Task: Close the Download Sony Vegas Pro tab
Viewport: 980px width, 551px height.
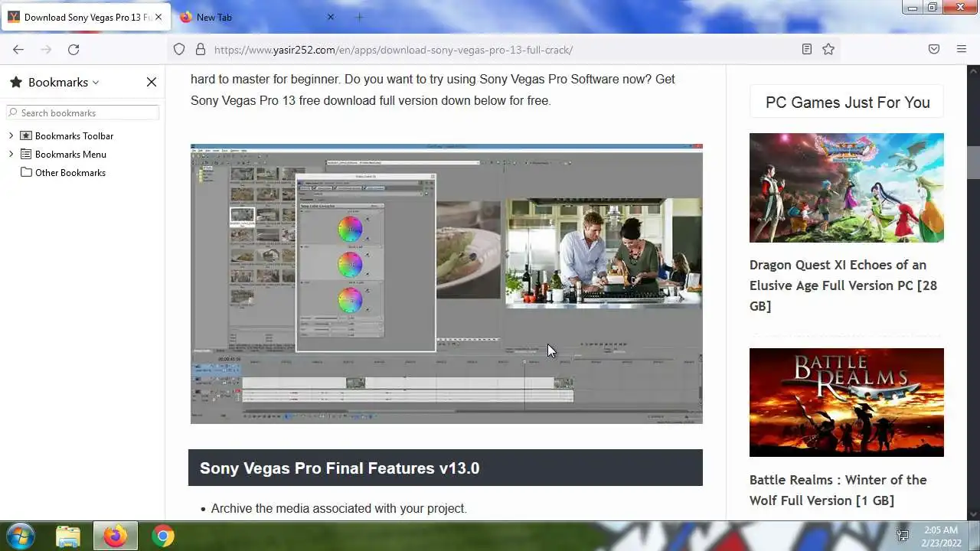Action: tap(158, 17)
